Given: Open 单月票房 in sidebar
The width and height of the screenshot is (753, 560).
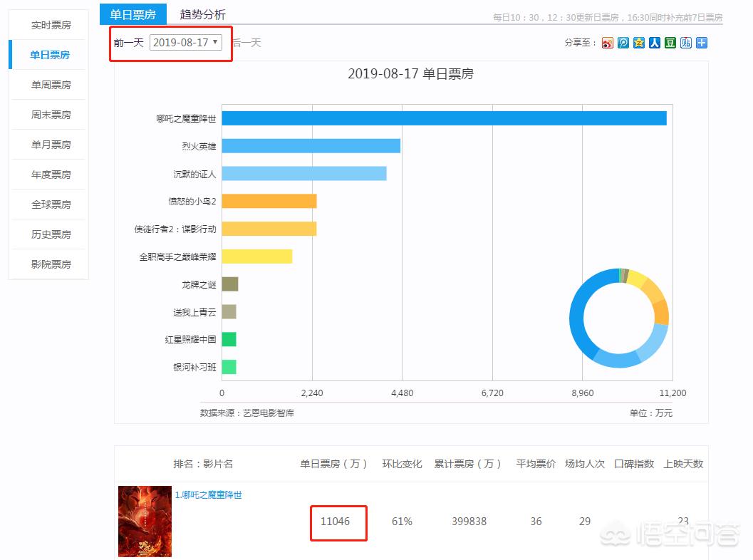Looking at the screenshot, I should [51, 144].
